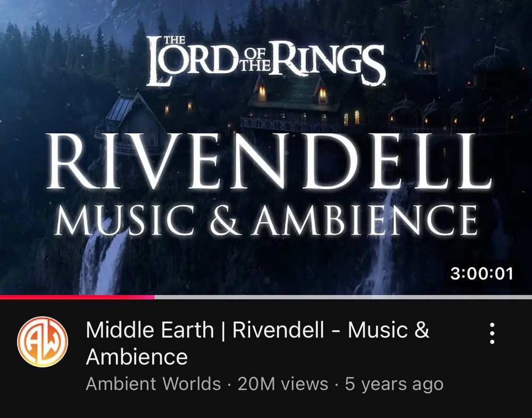Click the word 'Ambience' in the video title
Screen dimensions: 532x418
(x=137, y=357)
